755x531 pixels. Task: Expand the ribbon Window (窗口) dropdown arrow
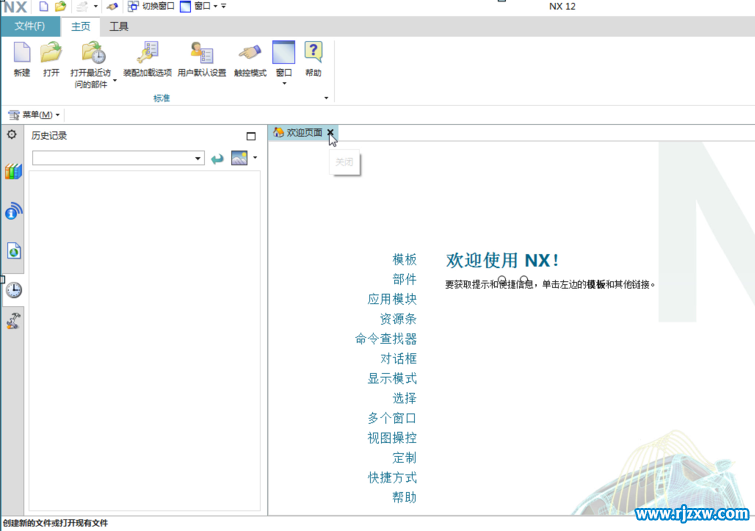[284, 84]
